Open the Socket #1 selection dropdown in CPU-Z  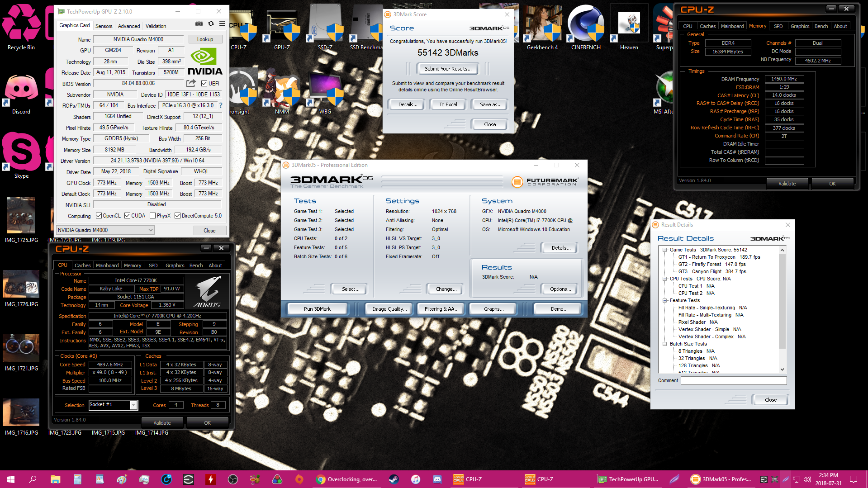point(113,405)
